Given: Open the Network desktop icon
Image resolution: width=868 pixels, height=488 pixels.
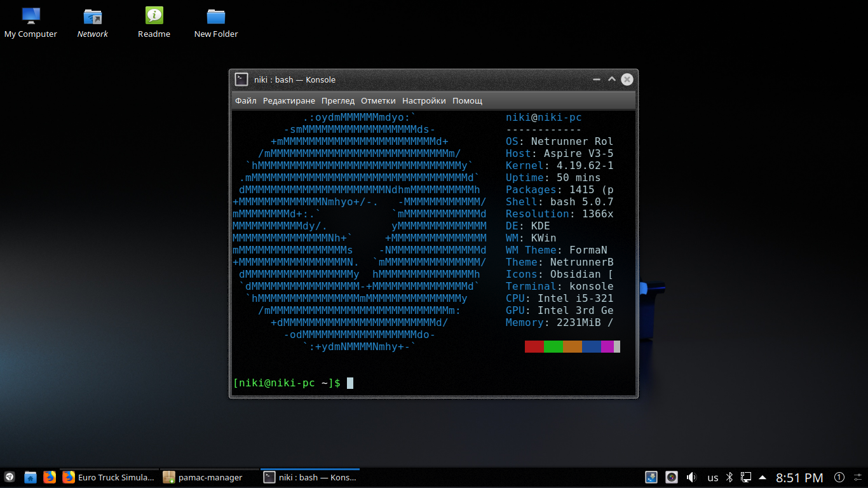Looking at the screenshot, I should pyautogui.click(x=93, y=23).
